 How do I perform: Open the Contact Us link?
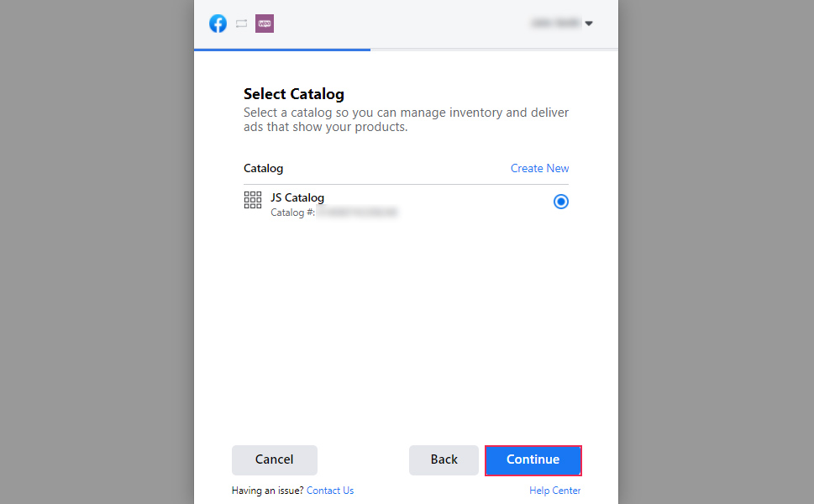330,491
